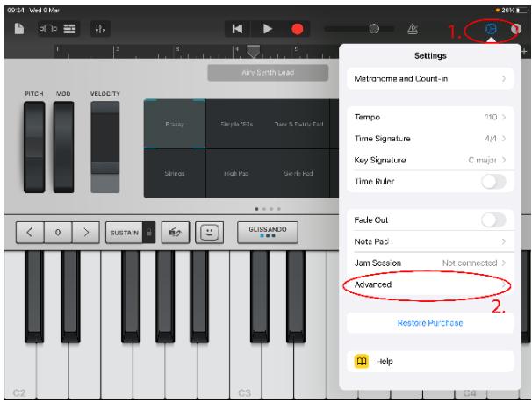This screenshot has width=532, height=403.
Task: Tap the red Record button
Action: (x=298, y=29)
